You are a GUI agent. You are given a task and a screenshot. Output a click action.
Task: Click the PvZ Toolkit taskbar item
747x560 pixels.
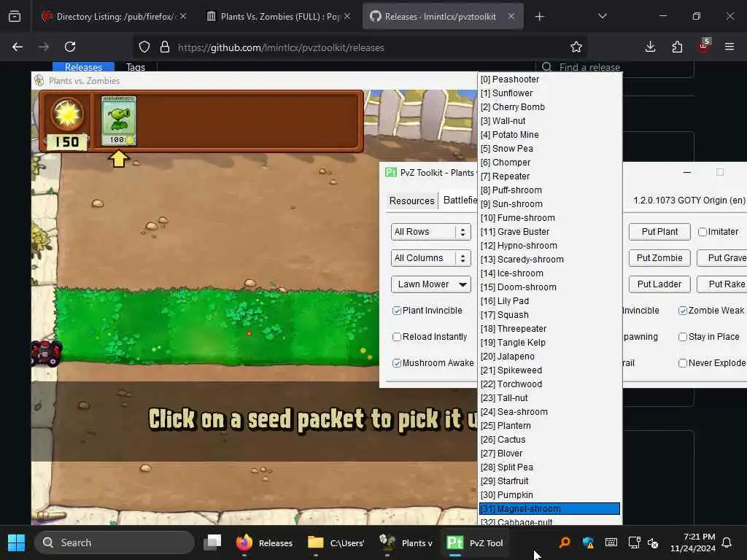click(475, 542)
